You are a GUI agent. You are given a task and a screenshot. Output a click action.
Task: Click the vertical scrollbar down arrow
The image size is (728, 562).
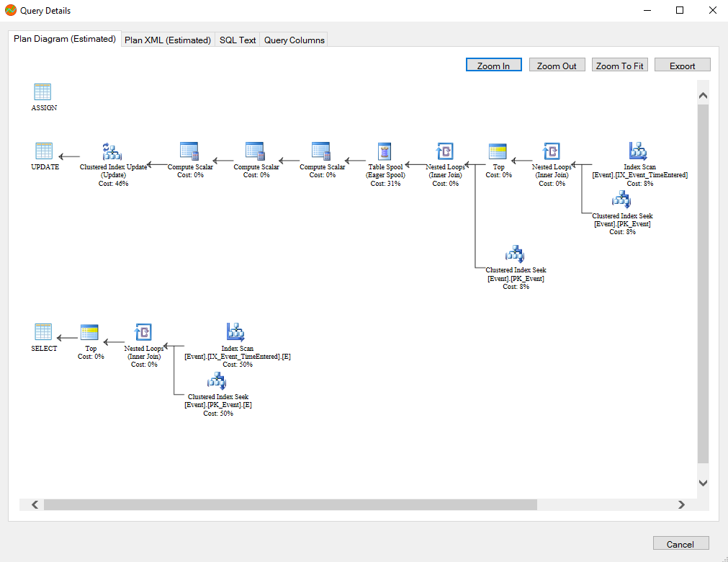click(x=703, y=483)
